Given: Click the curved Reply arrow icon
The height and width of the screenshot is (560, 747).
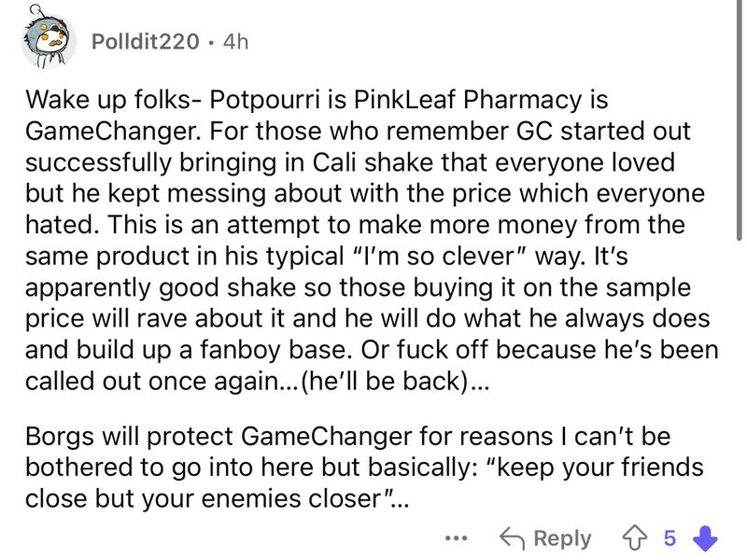Looking at the screenshot, I should [512, 539].
